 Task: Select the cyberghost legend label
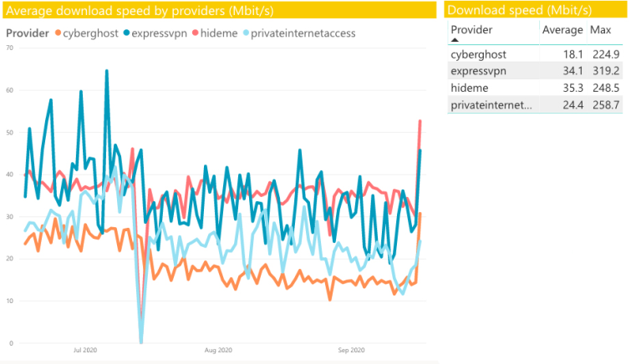[x=90, y=33]
